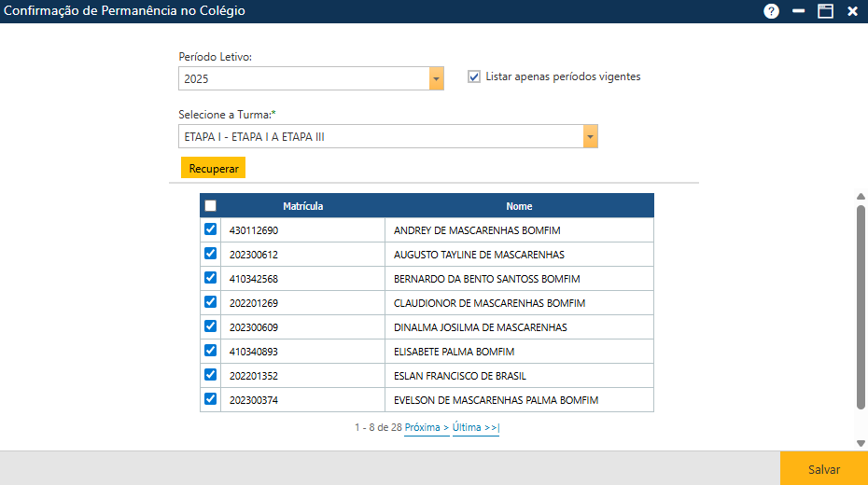Uncheck the row with matrícula 202300612
This screenshot has width=868, height=485.
(x=210, y=254)
